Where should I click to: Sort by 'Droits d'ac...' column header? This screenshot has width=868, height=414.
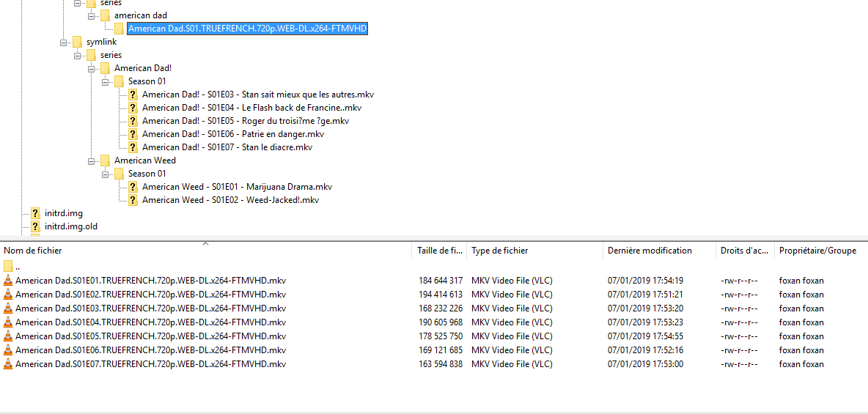point(745,251)
